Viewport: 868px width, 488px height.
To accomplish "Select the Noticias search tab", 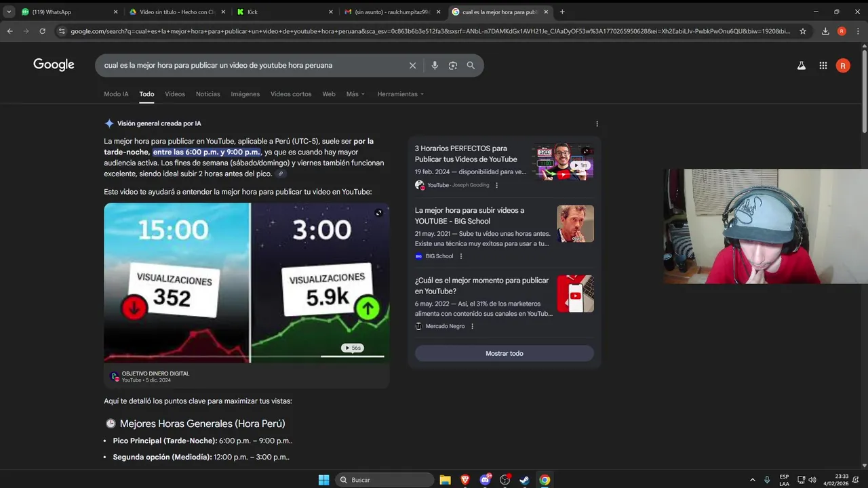I will pyautogui.click(x=208, y=94).
